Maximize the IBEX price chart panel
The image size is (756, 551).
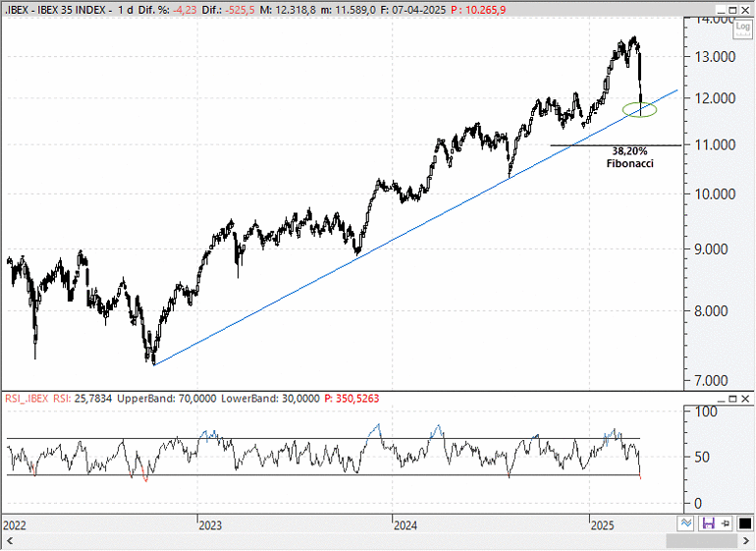pos(732,10)
